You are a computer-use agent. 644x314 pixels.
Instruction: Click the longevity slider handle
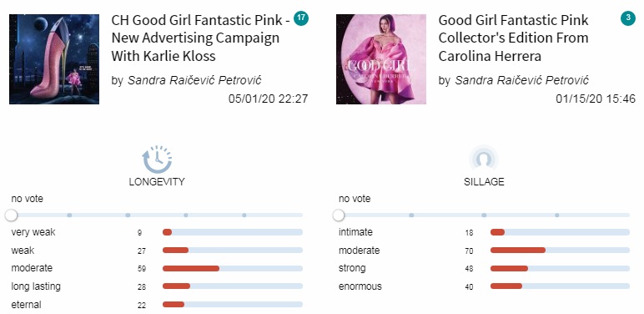tap(12, 215)
